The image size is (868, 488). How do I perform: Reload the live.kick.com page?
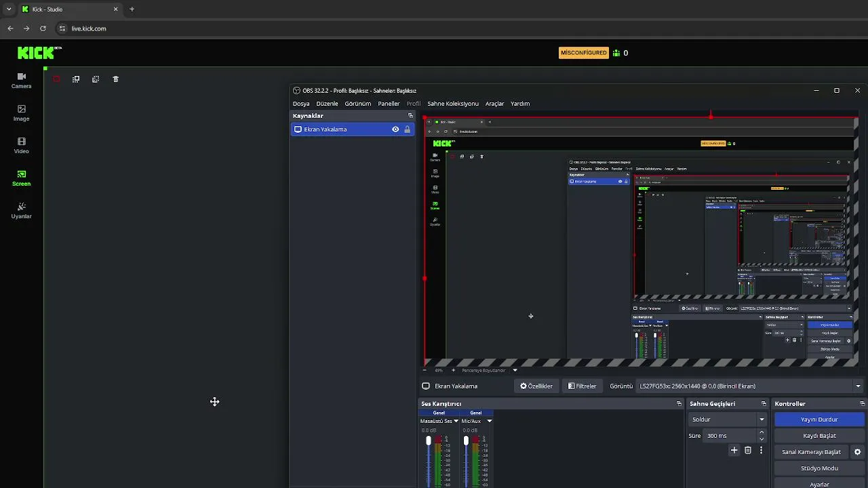(x=43, y=28)
